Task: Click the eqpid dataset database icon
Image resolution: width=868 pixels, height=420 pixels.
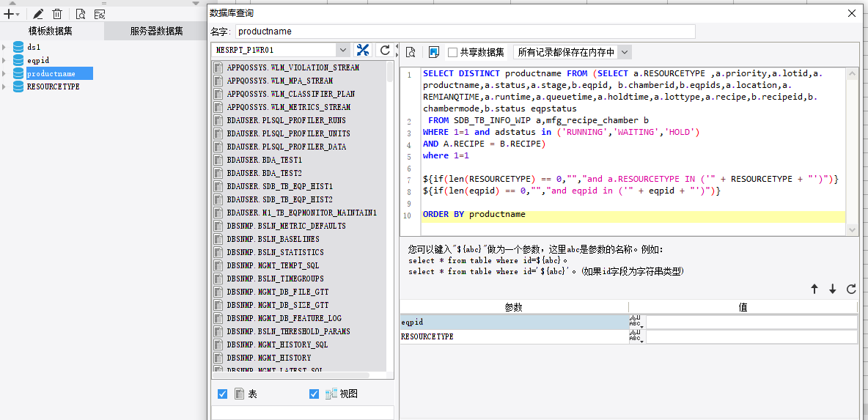Action: tap(19, 60)
